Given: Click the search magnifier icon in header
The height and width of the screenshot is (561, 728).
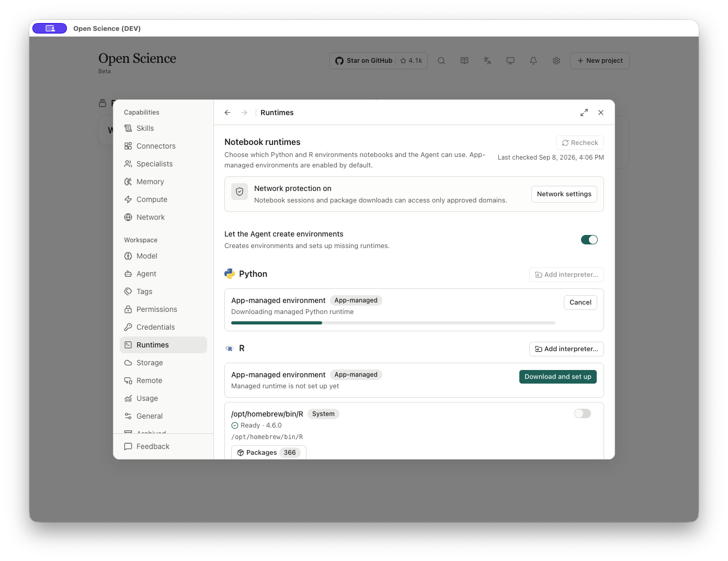Looking at the screenshot, I should point(441,61).
